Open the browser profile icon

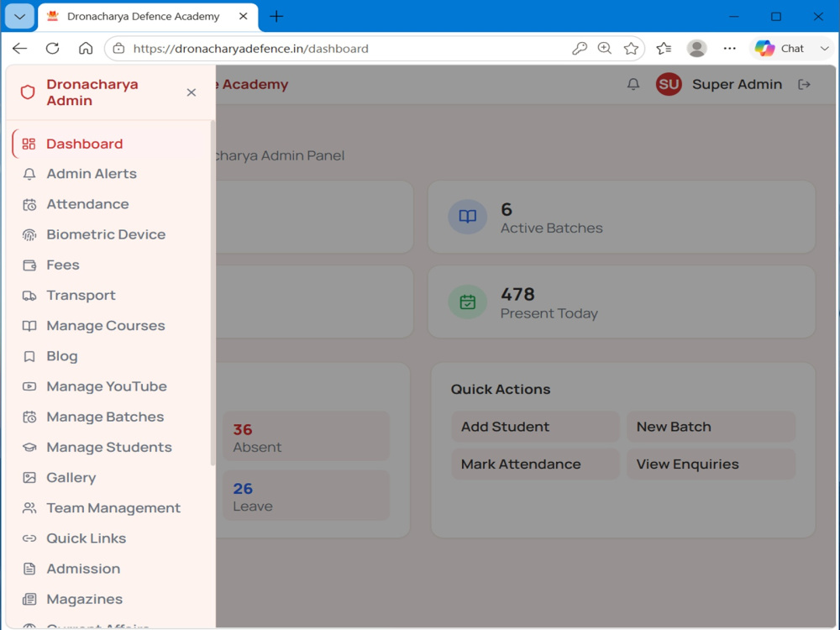[x=696, y=48]
